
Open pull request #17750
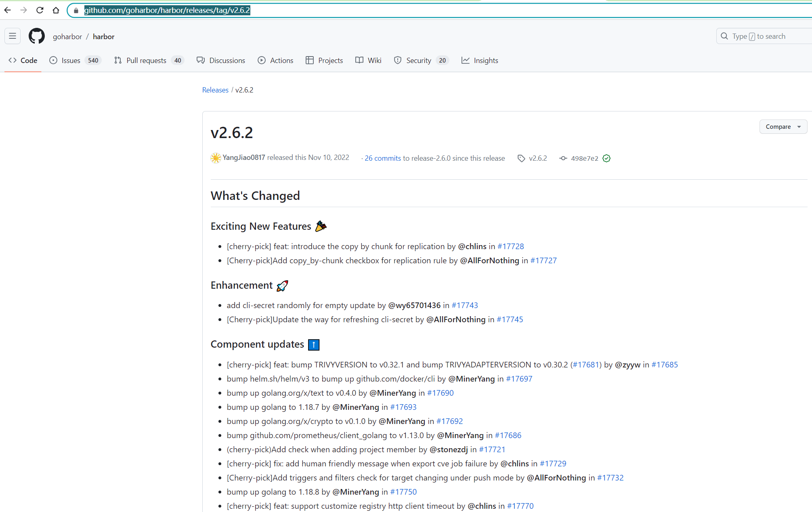[x=403, y=492]
